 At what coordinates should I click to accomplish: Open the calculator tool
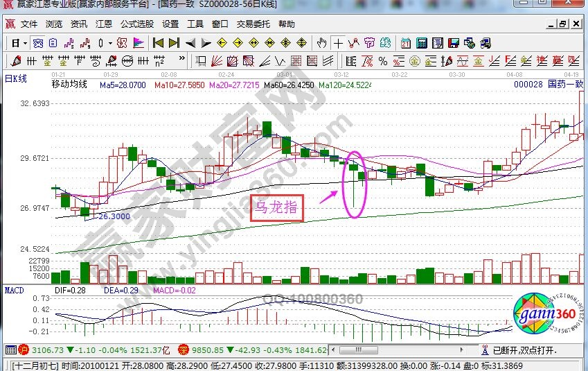(422, 43)
